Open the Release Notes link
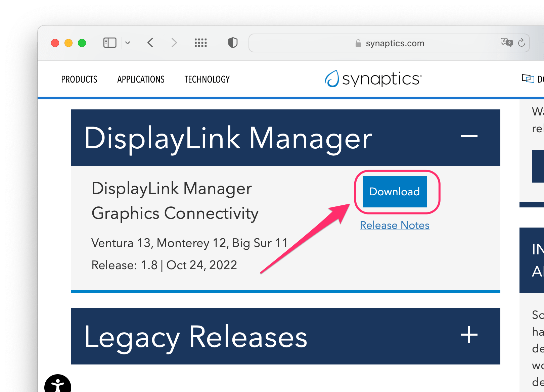Viewport: 544px width, 392px height. 395,225
